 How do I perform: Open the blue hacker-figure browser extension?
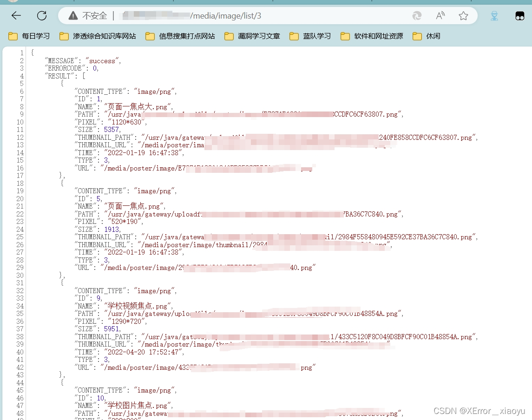pos(493,15)
